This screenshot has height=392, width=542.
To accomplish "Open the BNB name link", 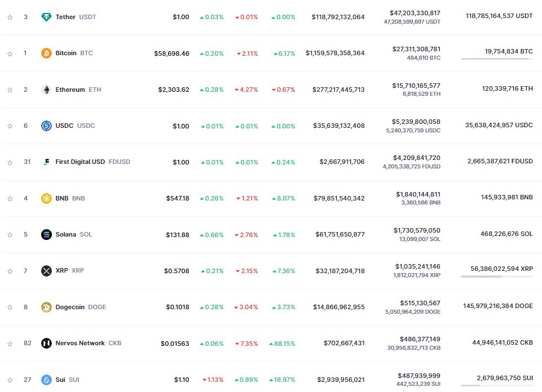I will pyautogui.click(x=70, y=198).
